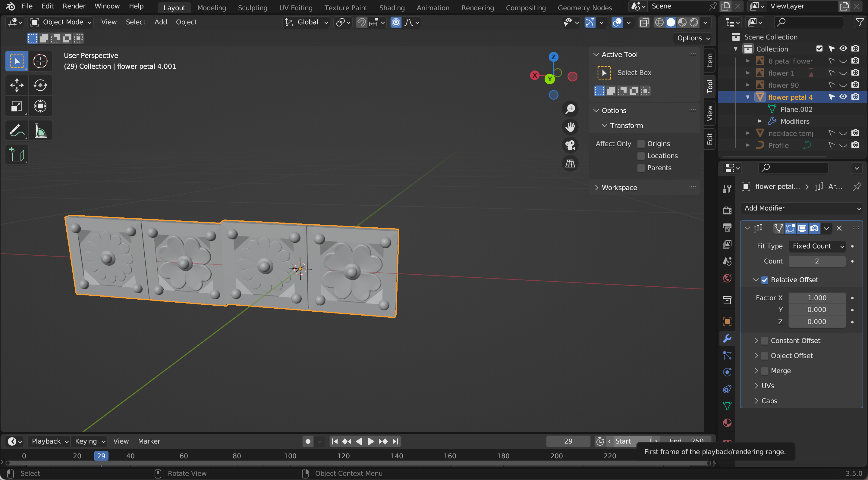Screen dimensions: 868x480
Task: Enable the Object Offset checkbox
Action: 765,356
